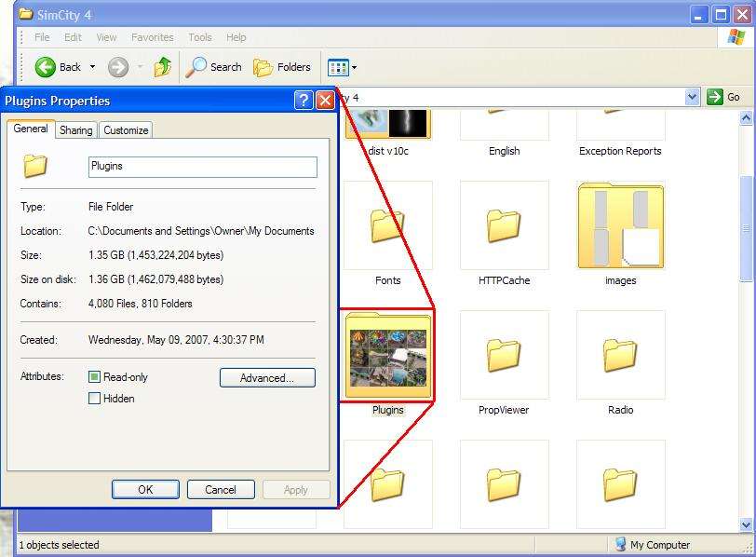The image size is (756, 557).
Task: Select the Plugins folder thumbnail
Action: click(x=387, y=356)
